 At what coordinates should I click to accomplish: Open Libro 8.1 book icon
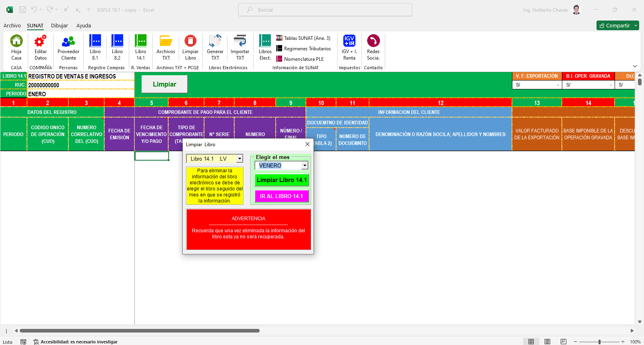pos(95,41)
